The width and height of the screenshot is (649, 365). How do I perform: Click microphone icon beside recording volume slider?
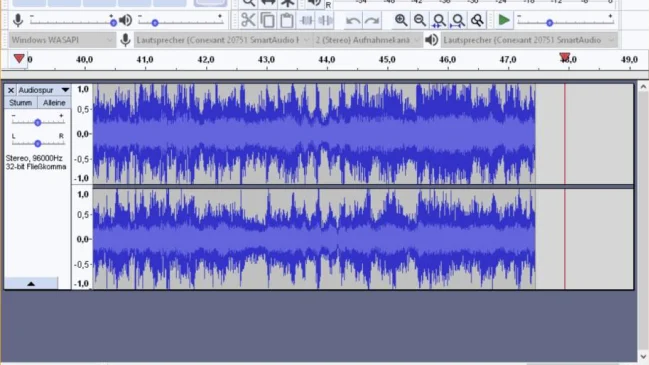(18, 20)
